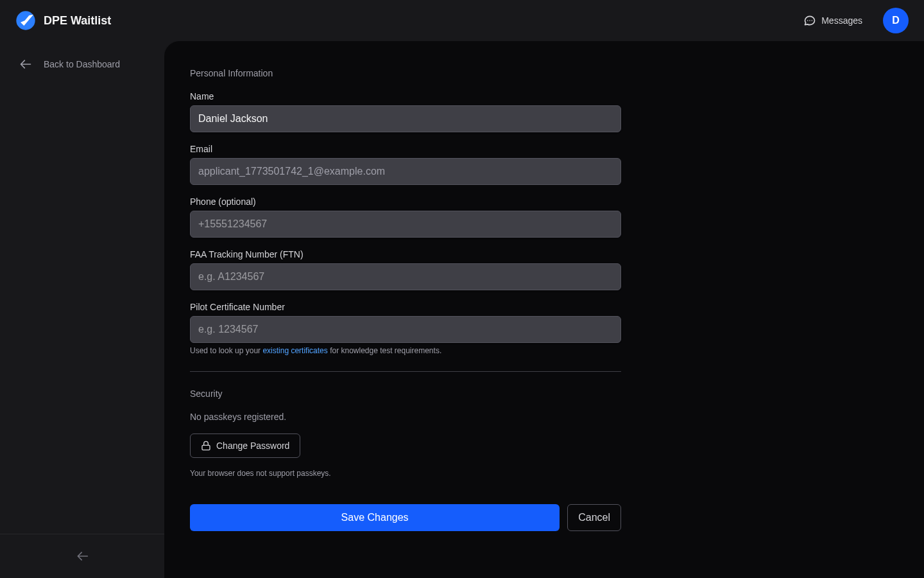Open the existing certificates link
Image resolution: width=924 pixels, height=578 pixels.
pos(295,351)
